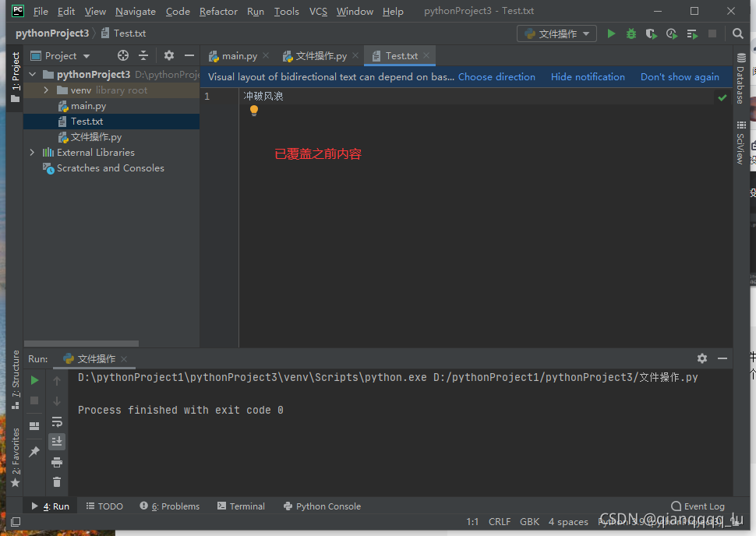This screenshot has height=536, width=756.
Task: Click the yellow lightbulb intention icon
Action: point(253,111)
